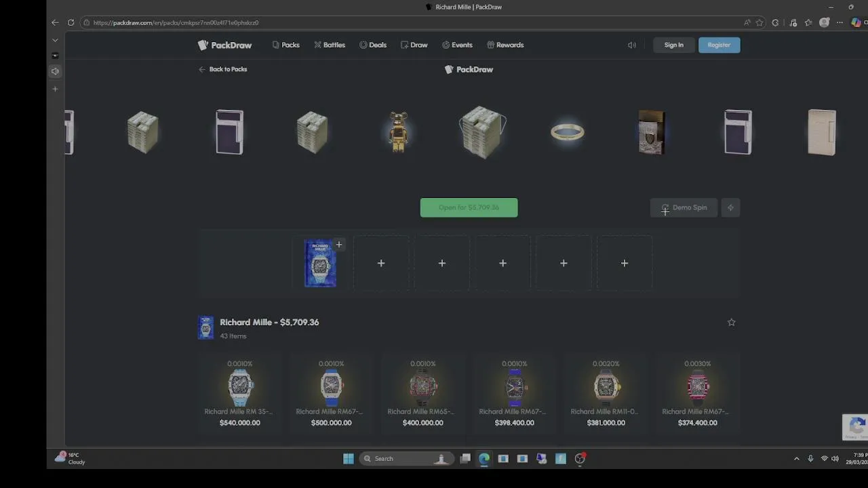This screenshot has height=488, width=868.
Task: Click the Open for $5,709.36 button
Action: click(x=469, y=207)
